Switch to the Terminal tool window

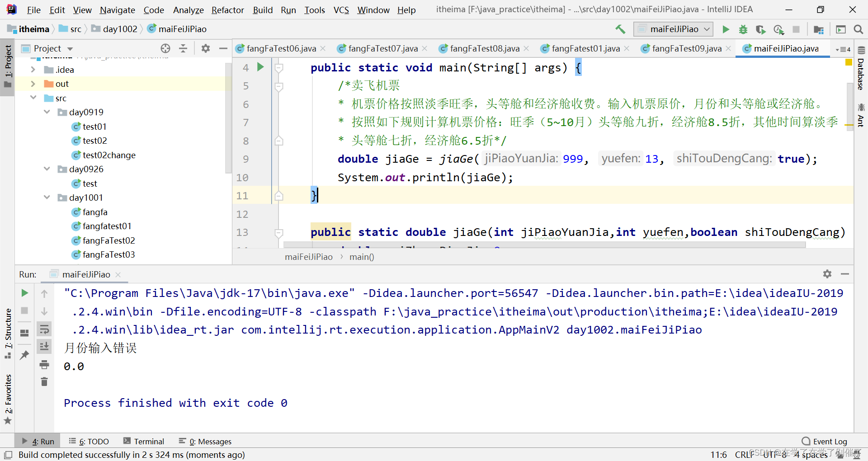[149, 441]
